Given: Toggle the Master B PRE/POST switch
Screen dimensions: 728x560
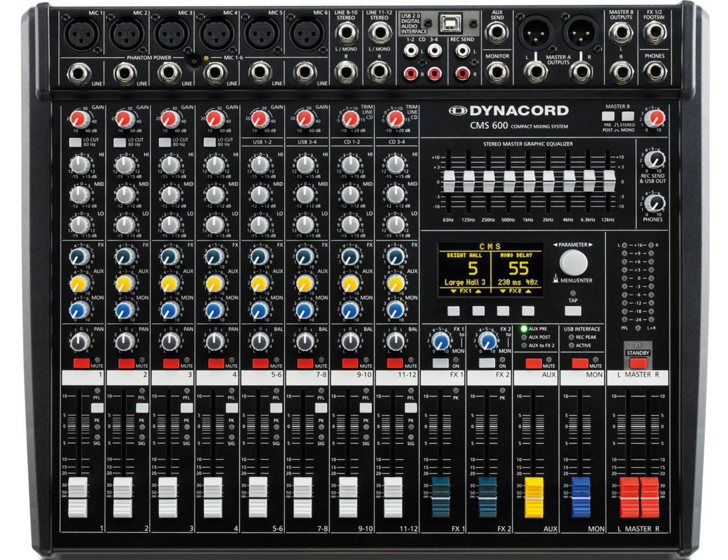Looking at the screenshot, I should click(x=608, y=116).
